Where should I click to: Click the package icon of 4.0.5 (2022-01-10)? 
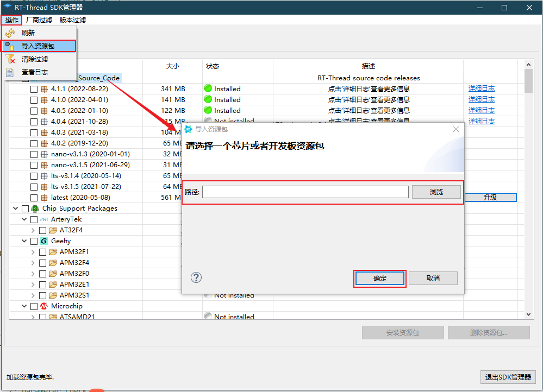point(45,111)
